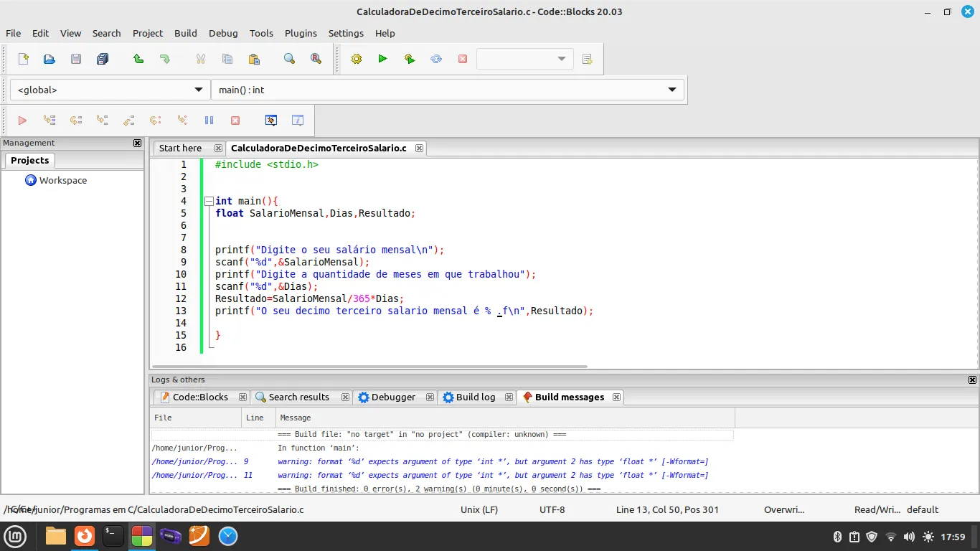Click the Undo green arrow icon
The width and height of the screenshot is (980, 551).
pyautogui.click(x=138, y=59)
